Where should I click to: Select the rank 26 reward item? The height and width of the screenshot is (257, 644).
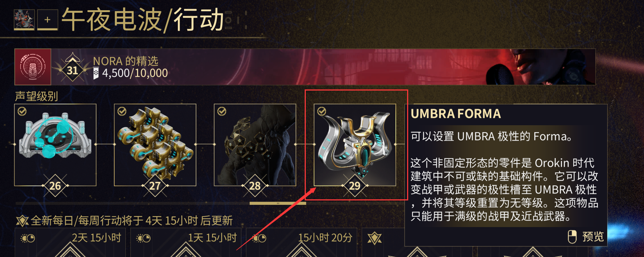(55, 145)
